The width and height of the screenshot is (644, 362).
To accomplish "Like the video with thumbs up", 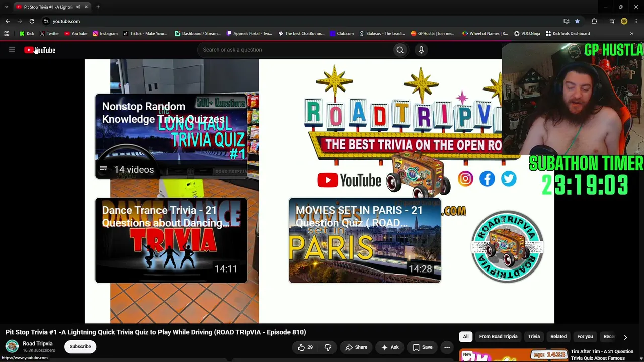I will [x=305, y=347].
